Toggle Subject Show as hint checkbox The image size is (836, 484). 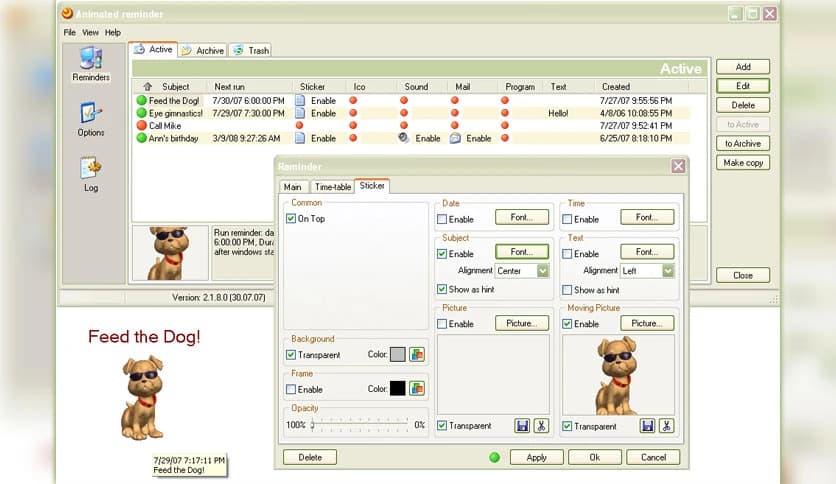442,289
